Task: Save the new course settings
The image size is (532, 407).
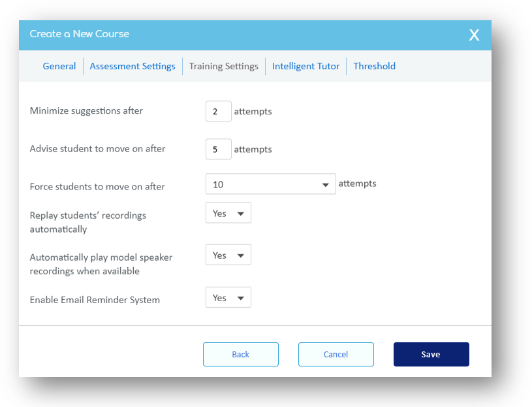Action: 431,354
